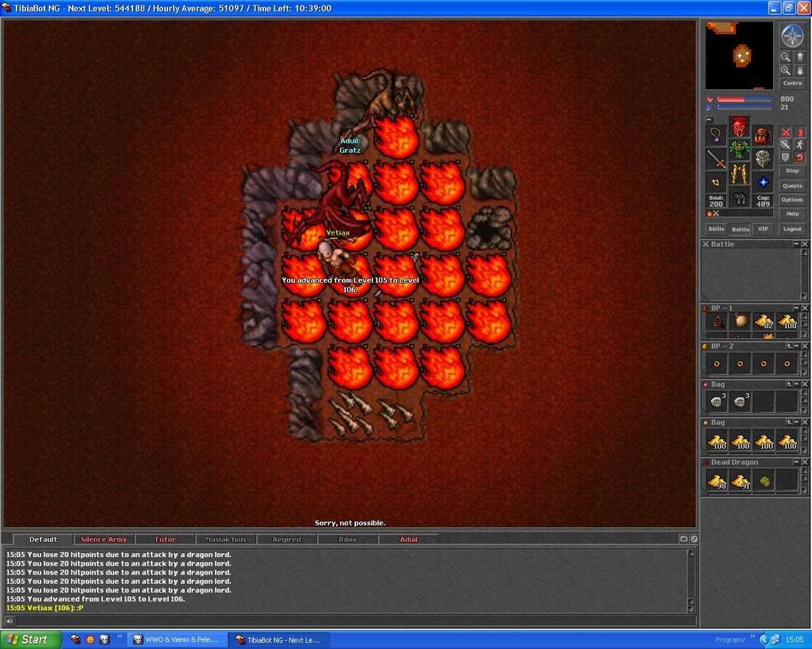The width and height of the screenshot is (812, 649).
Task: Select the ring in the ring slot
Action: pyautogui.click(x=716, y=182)
